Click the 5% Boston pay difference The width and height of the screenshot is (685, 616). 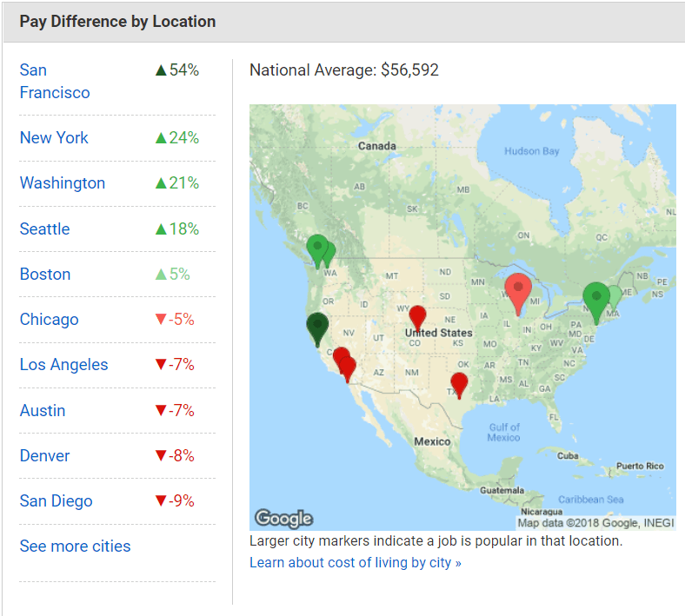point(173,275)
